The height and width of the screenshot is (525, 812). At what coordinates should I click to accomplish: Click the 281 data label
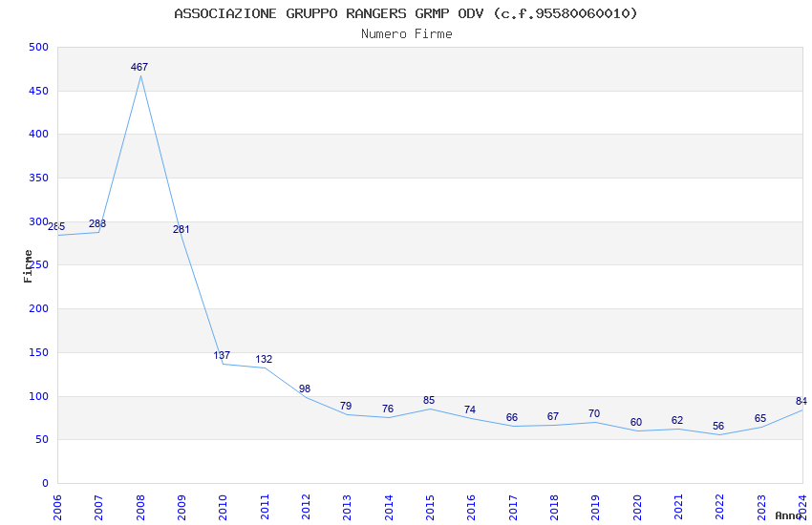(x=182, y=229)
